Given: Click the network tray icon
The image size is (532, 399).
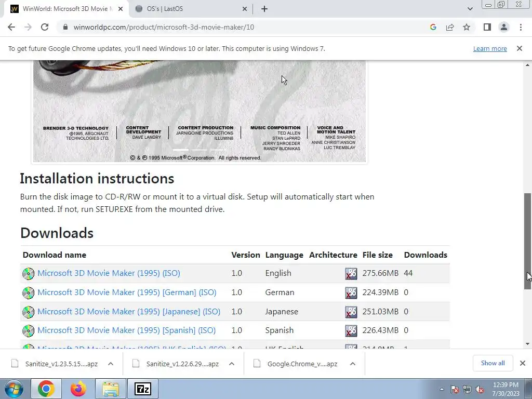Looking at the screenshot, I should point(467,390).
